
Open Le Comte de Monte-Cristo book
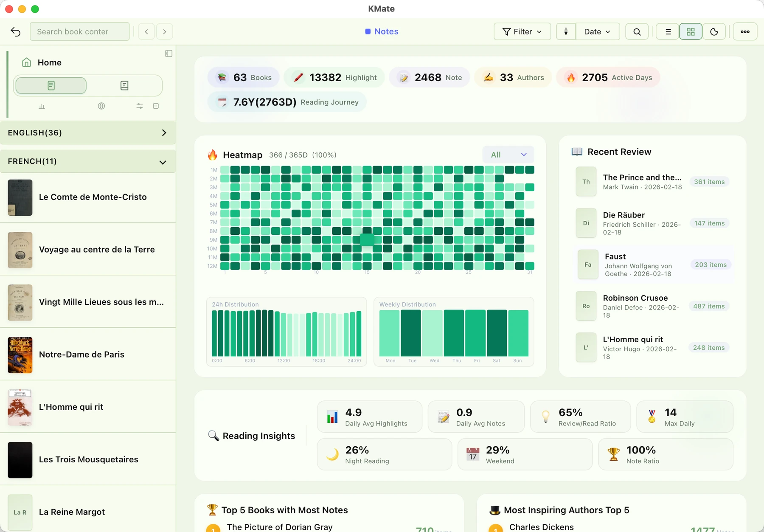[x=88, y=197]
